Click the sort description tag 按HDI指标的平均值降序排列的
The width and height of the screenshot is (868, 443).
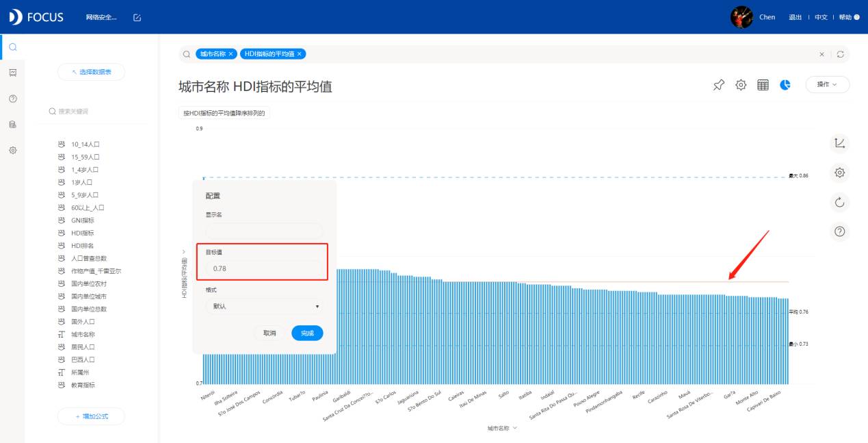pos(224,113)
